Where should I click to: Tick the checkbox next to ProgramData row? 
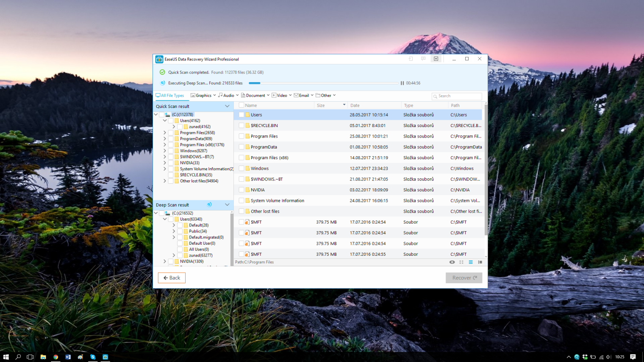[x=241, y=147]
